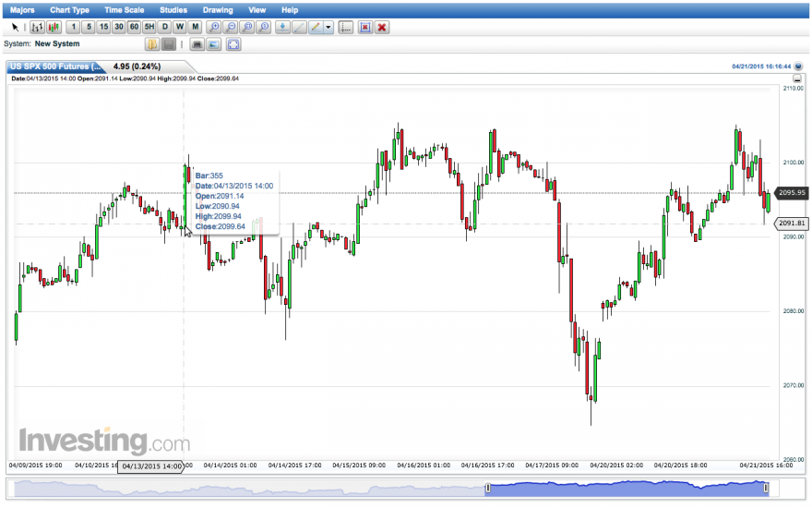The image size is (812, 508).
Task: Click the 2070.00 price axis label
Action: coord(793,385)
